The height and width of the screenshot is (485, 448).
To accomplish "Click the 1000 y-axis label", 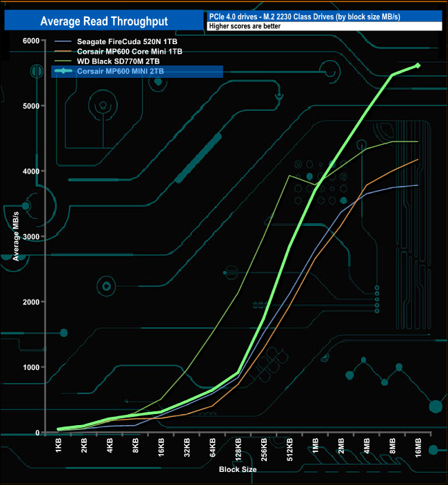I will (x=31, y=367).
